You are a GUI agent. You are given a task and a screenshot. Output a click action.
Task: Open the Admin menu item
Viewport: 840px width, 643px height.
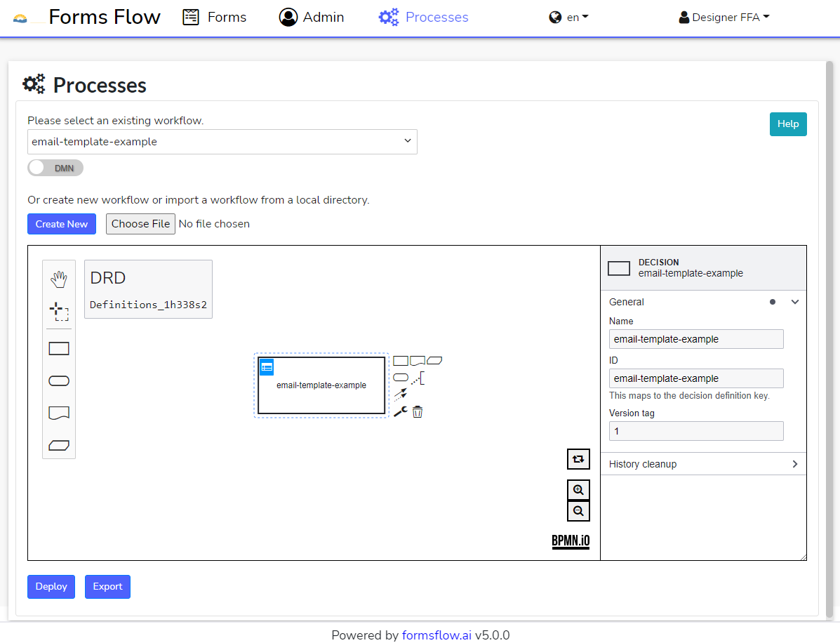(x=312, y=18)
